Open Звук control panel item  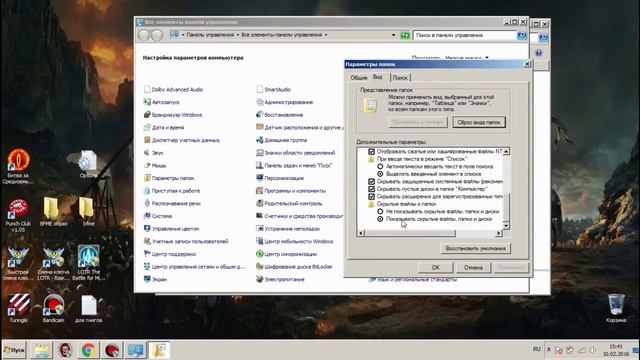153,153
